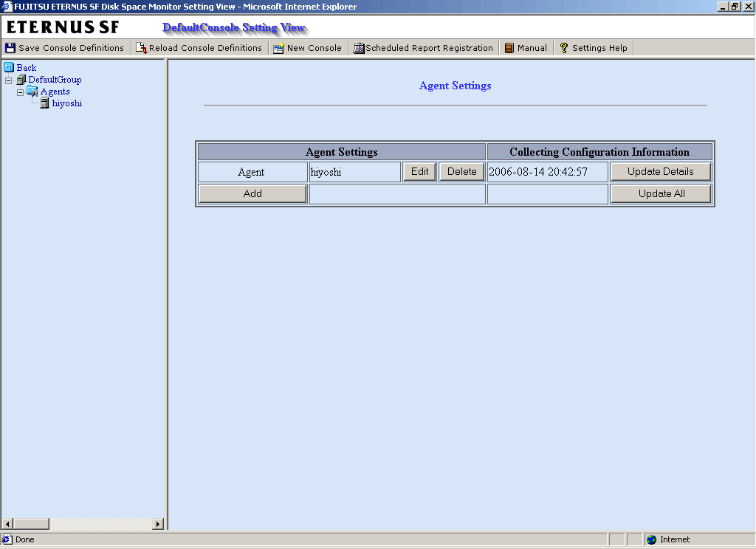756x549 pixels.
Task: Click the hiyoshi agent name cell
Action: pyautogui.click(x=355, y=172)
